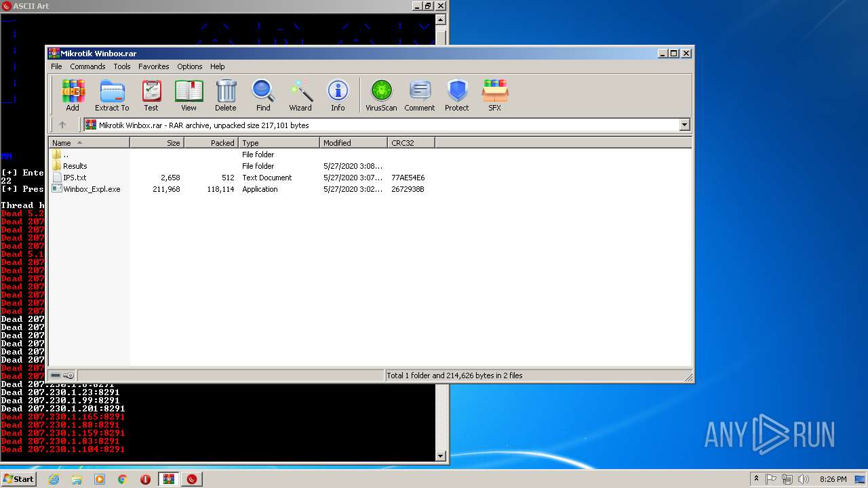This screenshot has width=868, height=488.
Task: Switch to ASCII Art taskbar button
Action: click(192, 479)
